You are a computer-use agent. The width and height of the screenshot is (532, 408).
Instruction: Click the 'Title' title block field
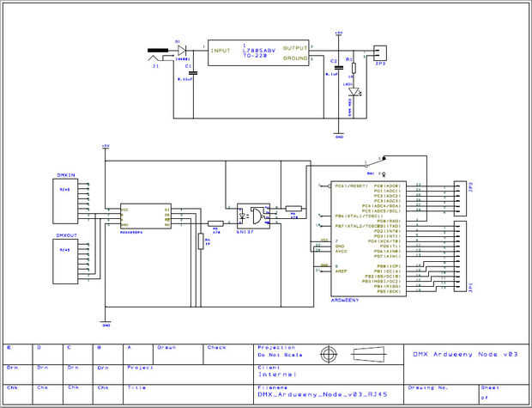[x=188, y=394]
